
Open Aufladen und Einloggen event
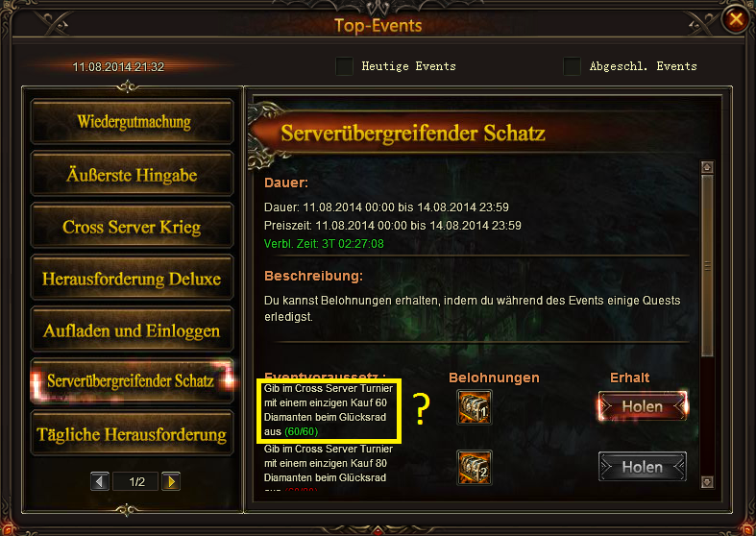point(133,330)
